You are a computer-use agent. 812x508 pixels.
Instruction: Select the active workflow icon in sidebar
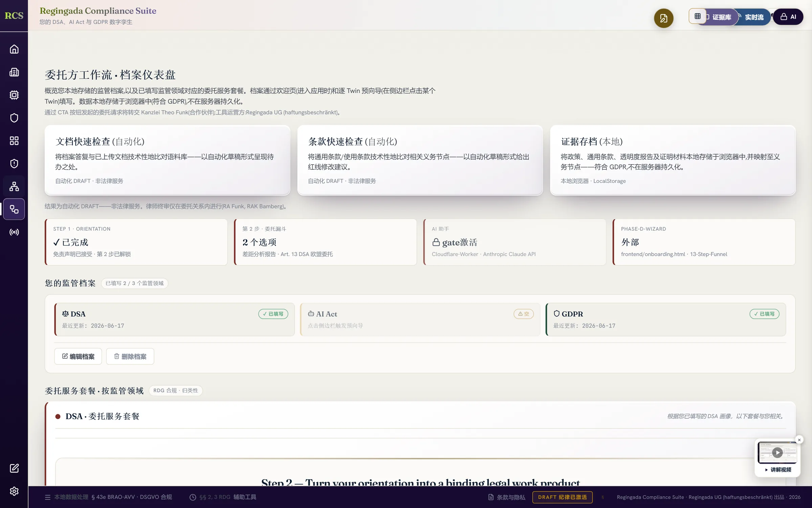(x=14, y=209)
